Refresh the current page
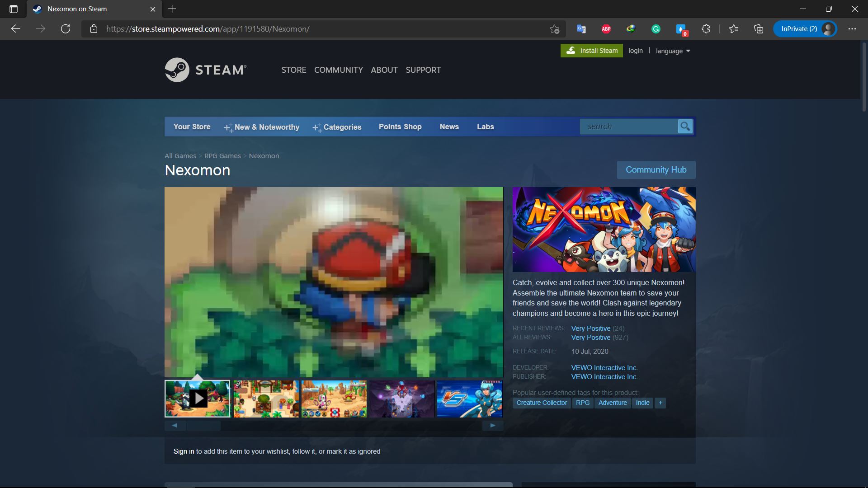868x488 pixels. click(66, 28)
